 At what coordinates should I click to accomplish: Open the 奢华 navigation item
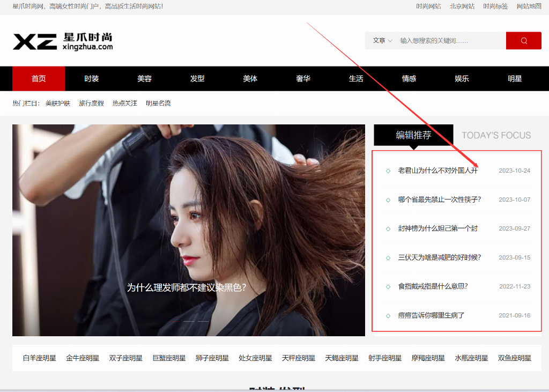pos(303,78)
